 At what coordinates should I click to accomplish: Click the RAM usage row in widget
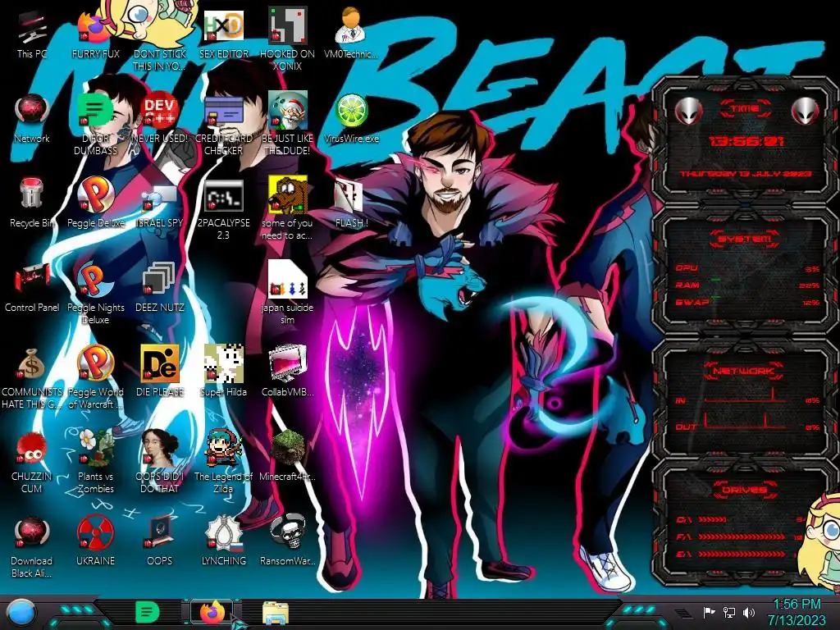click(x=747, y=285)
